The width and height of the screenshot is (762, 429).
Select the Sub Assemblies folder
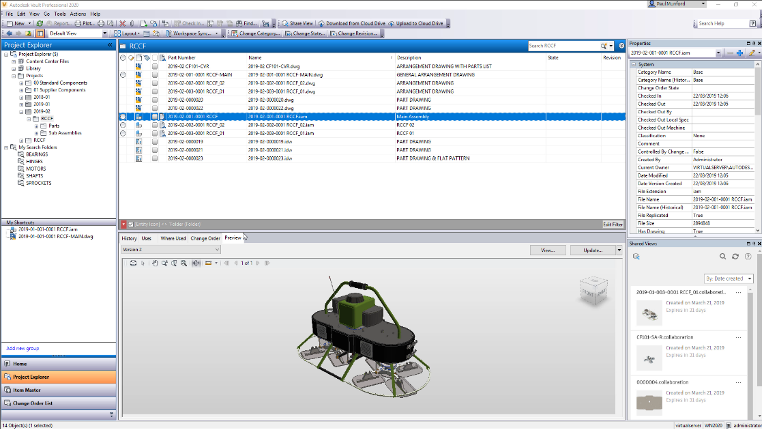pyautogui.click(x=65, y=133)
